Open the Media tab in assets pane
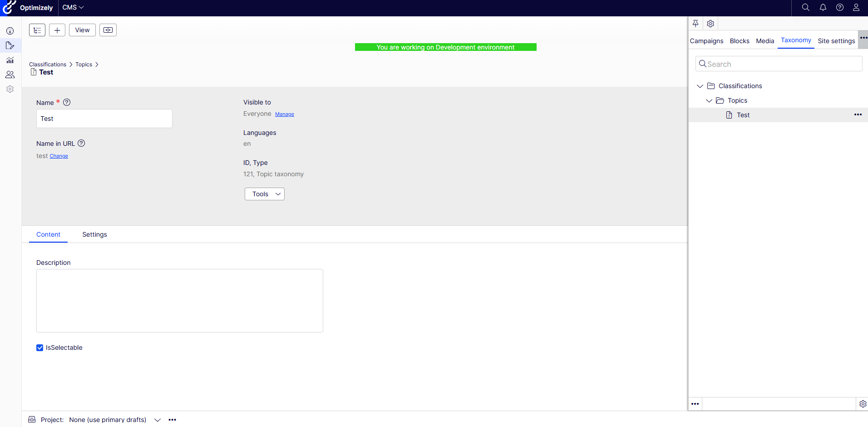 (x=765, y=41)
